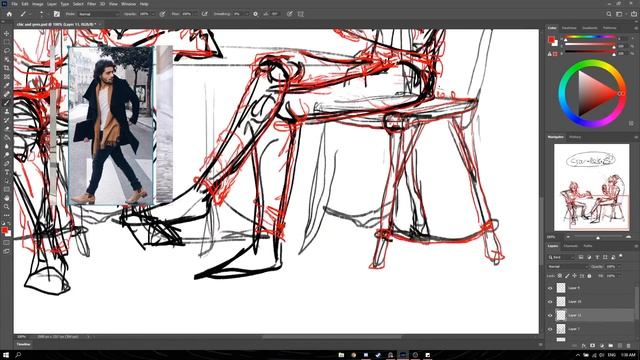Switch to the Channels tab

[x=571, y=246]
